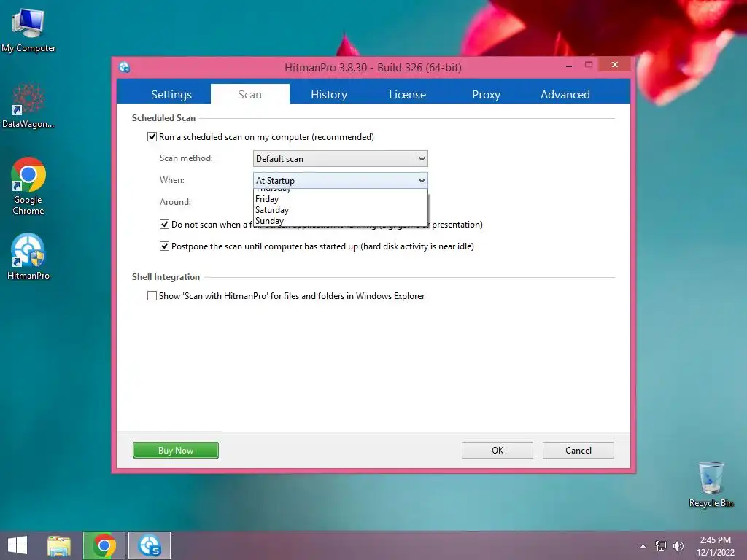
Task: Close the HitmanPro window
Action: coord(614,65)
